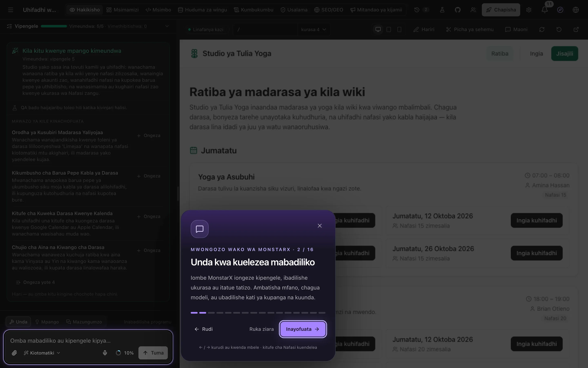Viewport: 588px width, 368px height.
Task: Close the MonstarX guide dialog
Action: point(320,226)
